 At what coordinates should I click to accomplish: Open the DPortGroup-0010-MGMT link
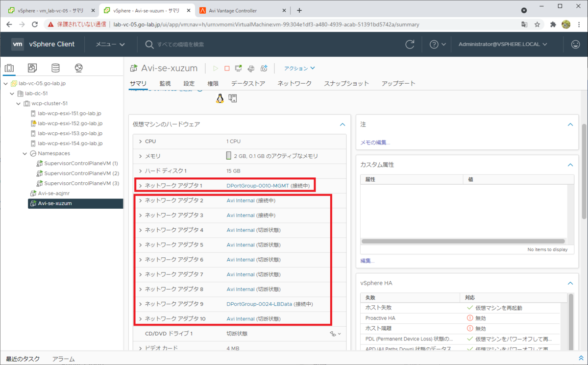[258, 186]
